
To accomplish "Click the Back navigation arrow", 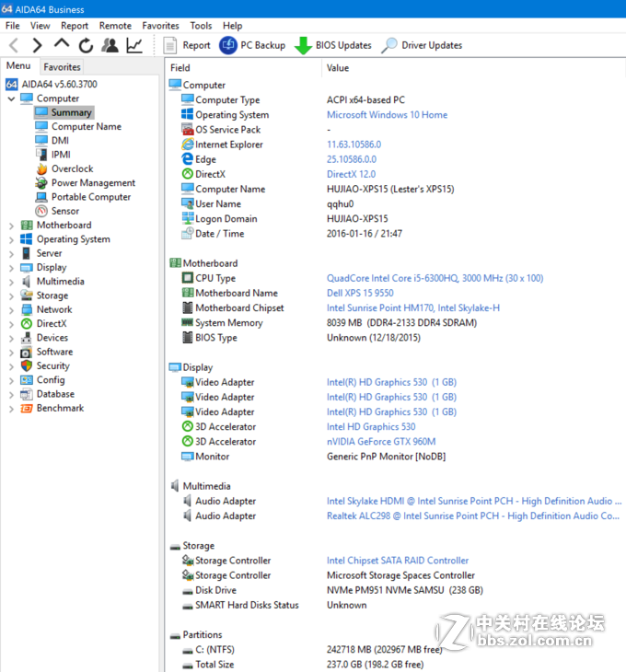I will pos(14,45).
